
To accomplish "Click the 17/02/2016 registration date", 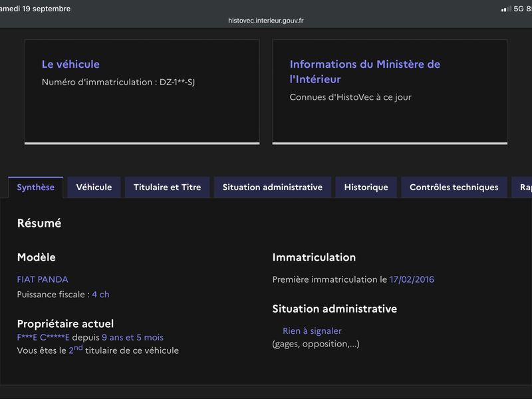I will pos(412,279).
